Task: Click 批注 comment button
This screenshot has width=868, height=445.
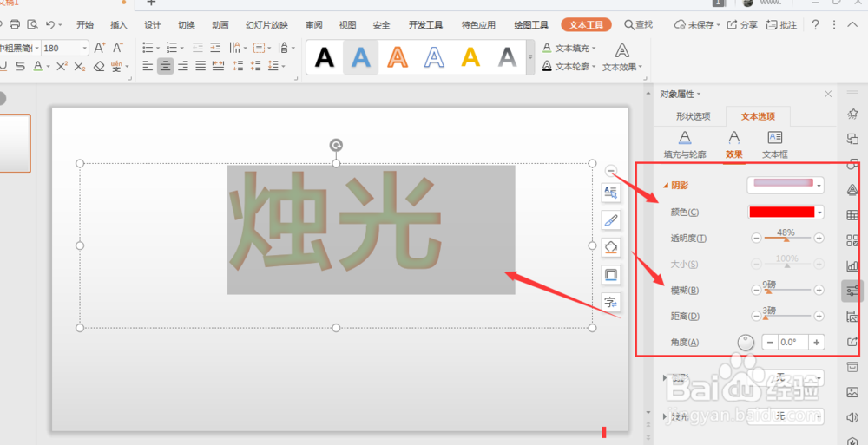Action: (782, 25)
